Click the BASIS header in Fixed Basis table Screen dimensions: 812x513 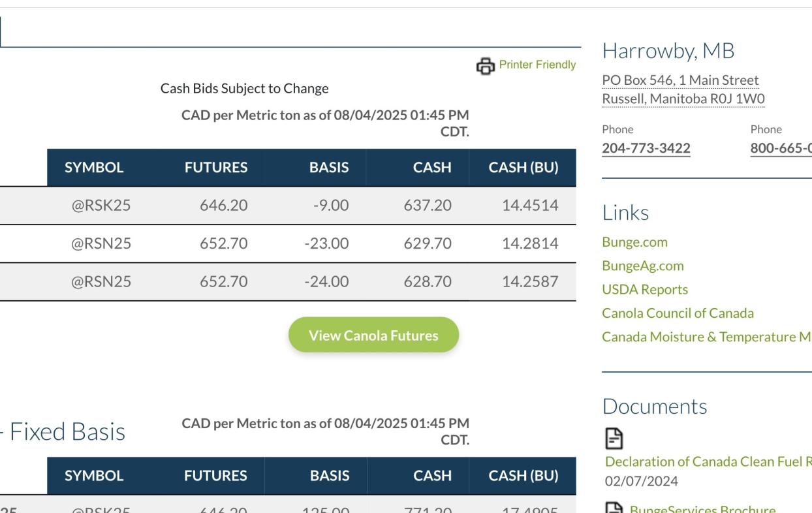(x=329, y=476)
